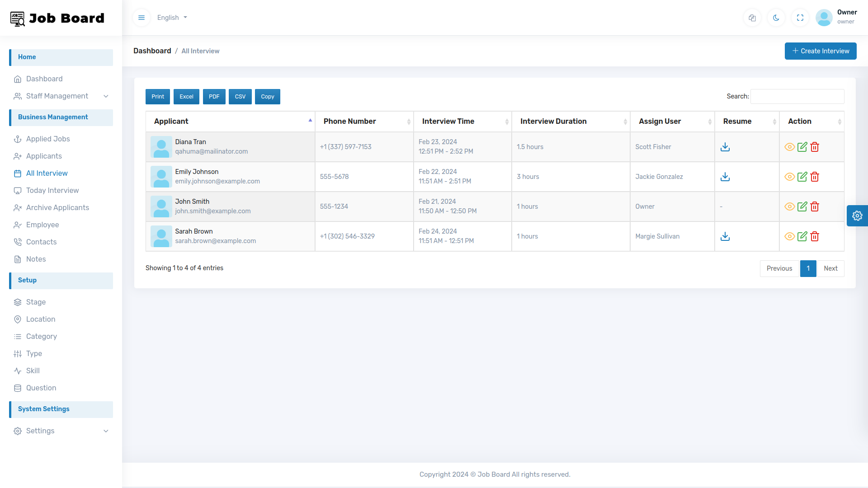The image size is (868, 488).
Task: Delete John Smith's interview record
Action: pos(815,206)
